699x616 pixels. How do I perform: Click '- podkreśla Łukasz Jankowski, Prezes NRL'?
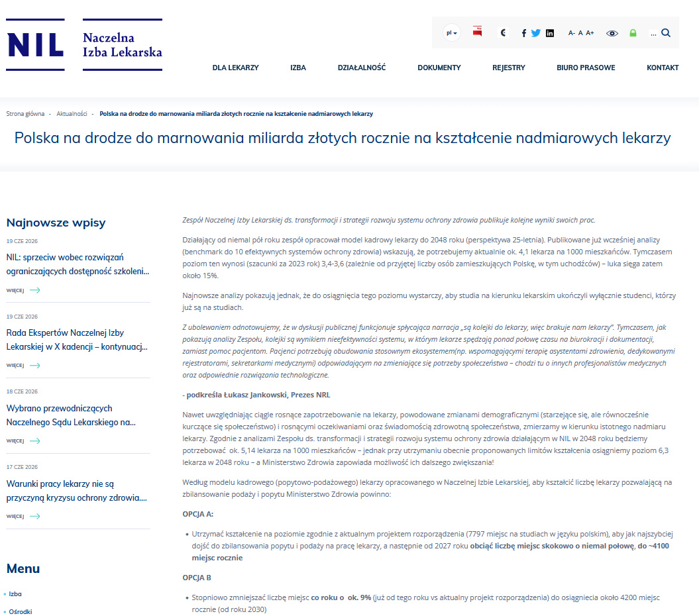[x=256, y=395]
